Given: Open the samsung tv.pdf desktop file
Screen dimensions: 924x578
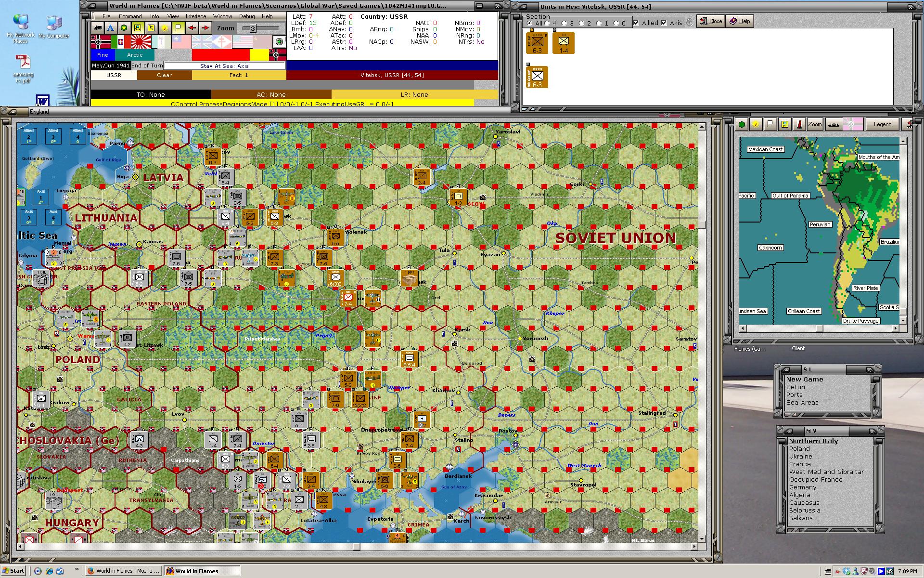Looking at the screenshot, I should coord(24,68).
